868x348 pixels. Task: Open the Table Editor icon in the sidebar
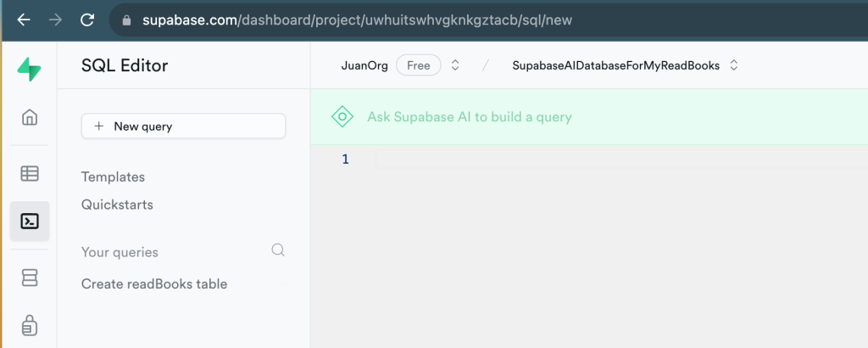(30, 173)
